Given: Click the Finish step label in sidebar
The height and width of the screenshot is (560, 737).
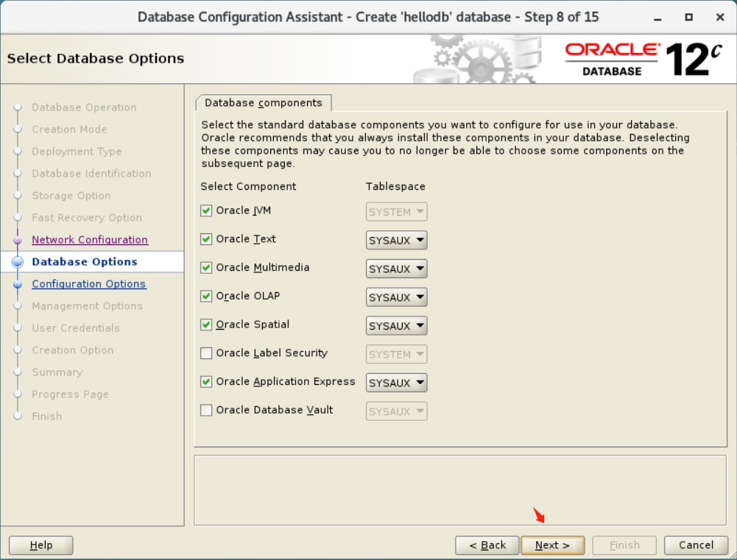Looking at the screenshot, I should (x=47, y=417).
